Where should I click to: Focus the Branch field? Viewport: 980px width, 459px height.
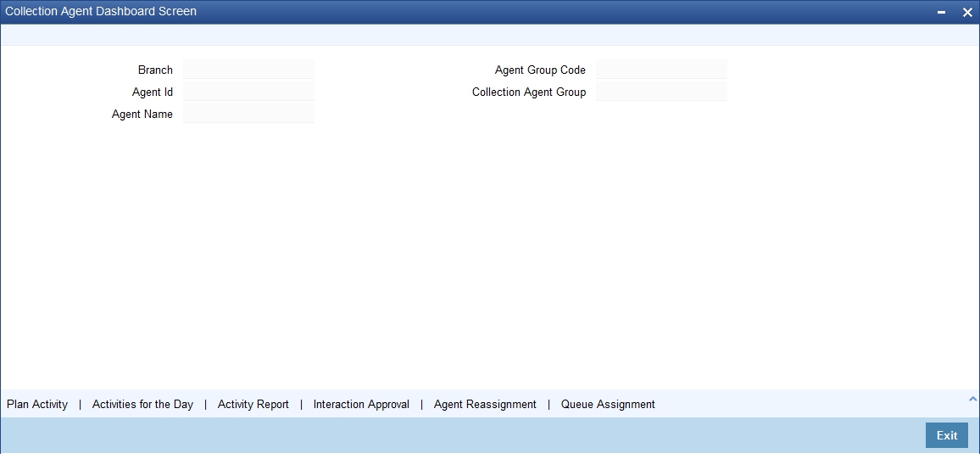(x=248, y=70)
